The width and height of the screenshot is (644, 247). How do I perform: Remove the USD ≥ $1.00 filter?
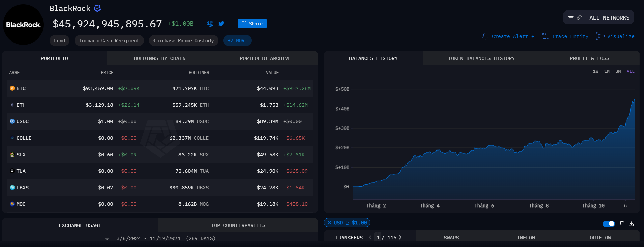[x=329, y=223]
